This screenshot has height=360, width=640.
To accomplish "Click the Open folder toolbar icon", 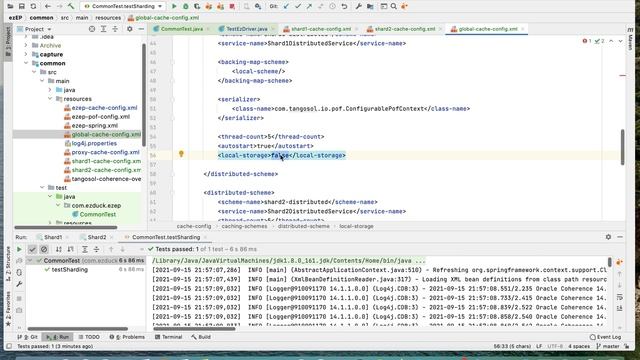I will point(10,6).
